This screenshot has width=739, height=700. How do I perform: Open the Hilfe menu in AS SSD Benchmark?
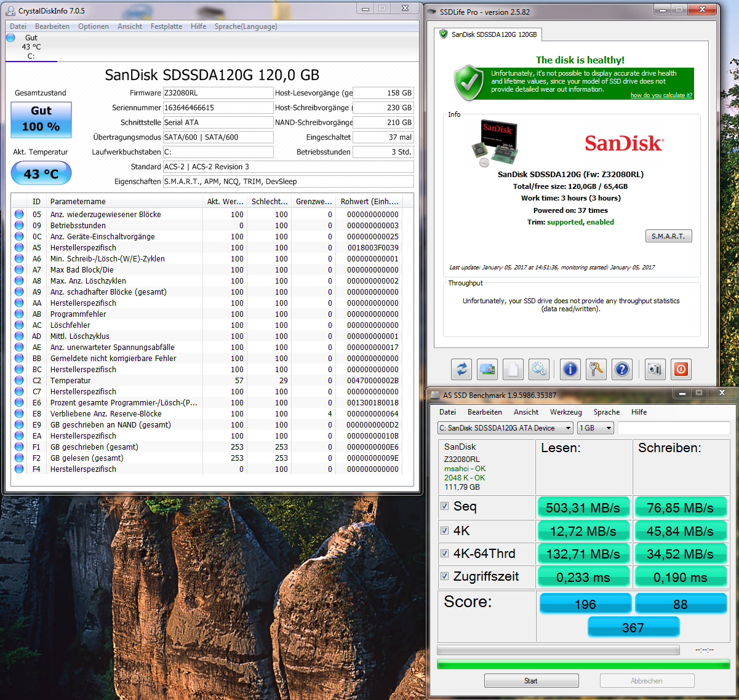639,412
